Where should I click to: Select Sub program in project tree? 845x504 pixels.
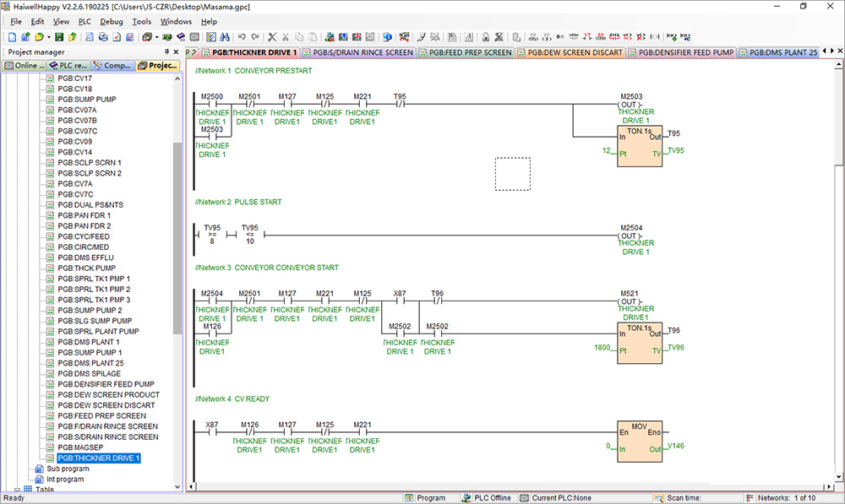click(68, 469)
